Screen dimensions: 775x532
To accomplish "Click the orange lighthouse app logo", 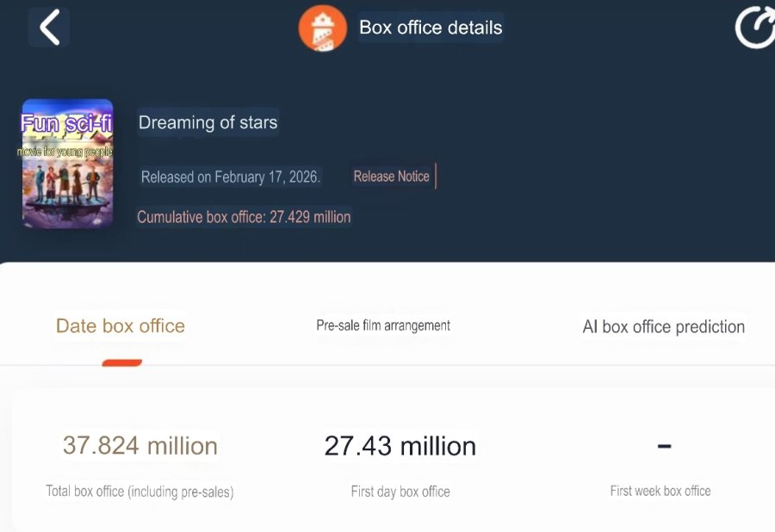I will (x=322, y=28).
